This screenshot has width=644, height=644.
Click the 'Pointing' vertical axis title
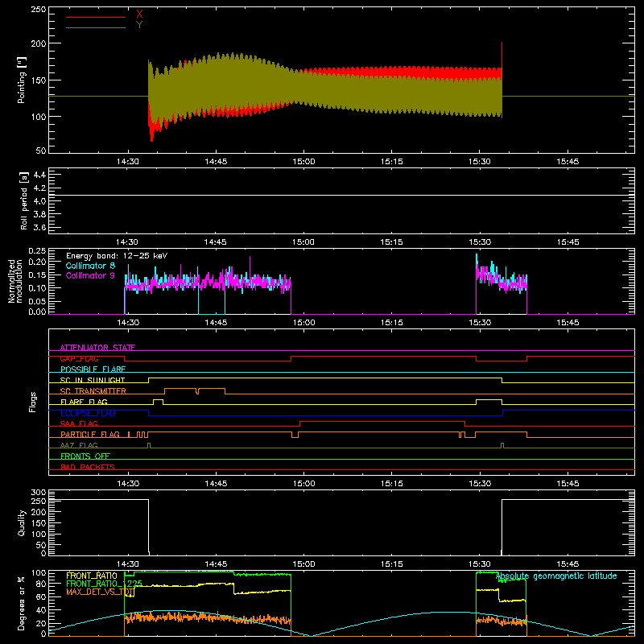[x=21, y=80]
